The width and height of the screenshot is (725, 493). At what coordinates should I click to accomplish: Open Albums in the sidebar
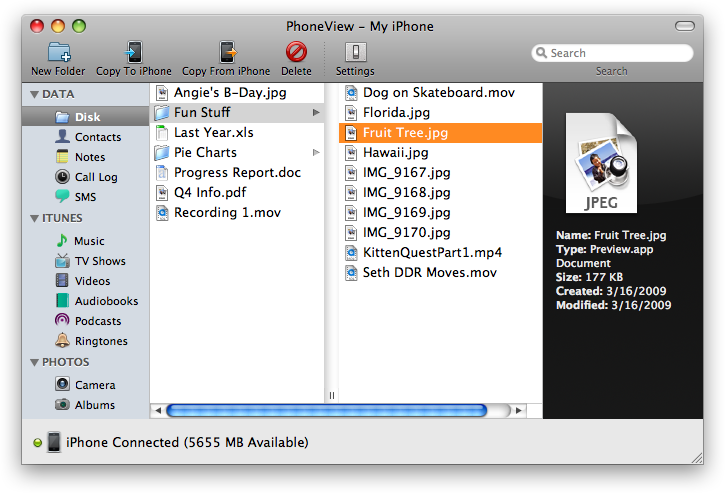[86, 405]
